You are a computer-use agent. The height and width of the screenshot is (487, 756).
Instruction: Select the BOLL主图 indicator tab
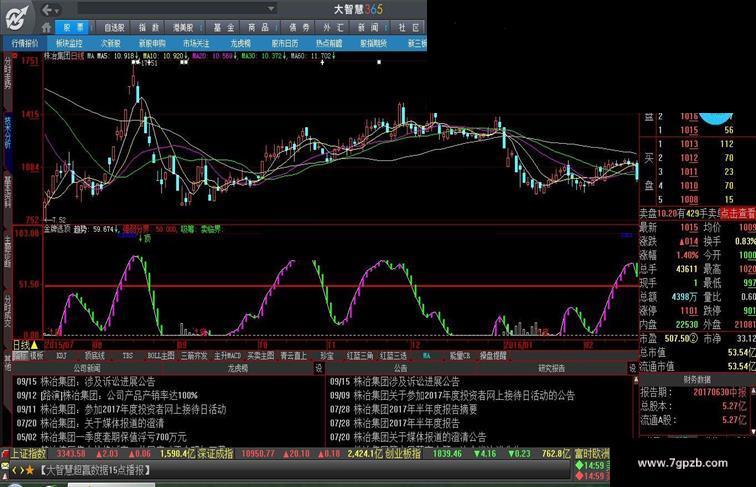click(161, 356)
